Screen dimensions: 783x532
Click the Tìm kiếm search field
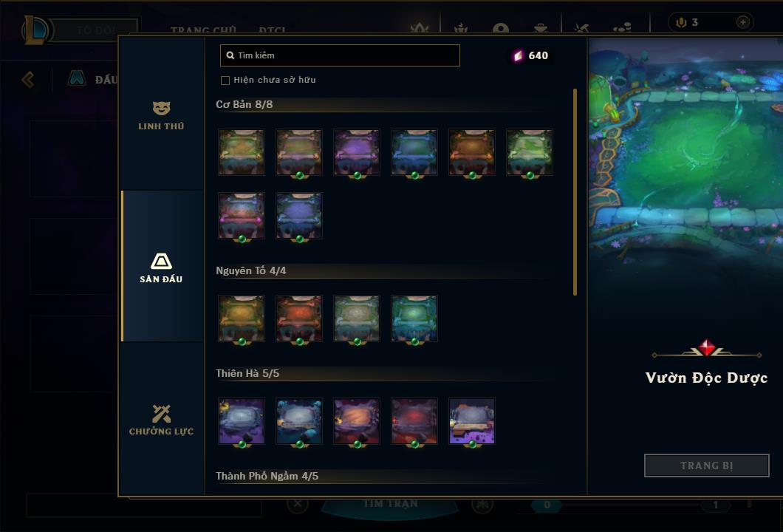point(340,55)
